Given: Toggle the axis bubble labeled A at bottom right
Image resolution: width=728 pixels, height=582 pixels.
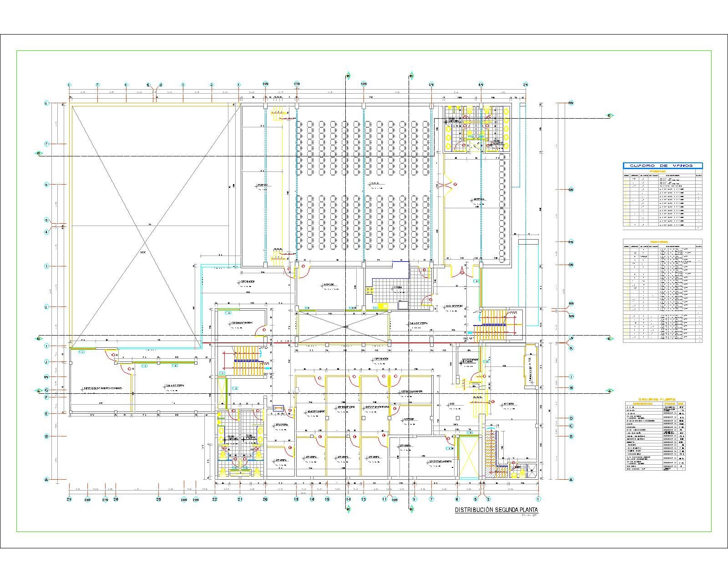Looking at the screenshot, I should (x=570, y=478).
